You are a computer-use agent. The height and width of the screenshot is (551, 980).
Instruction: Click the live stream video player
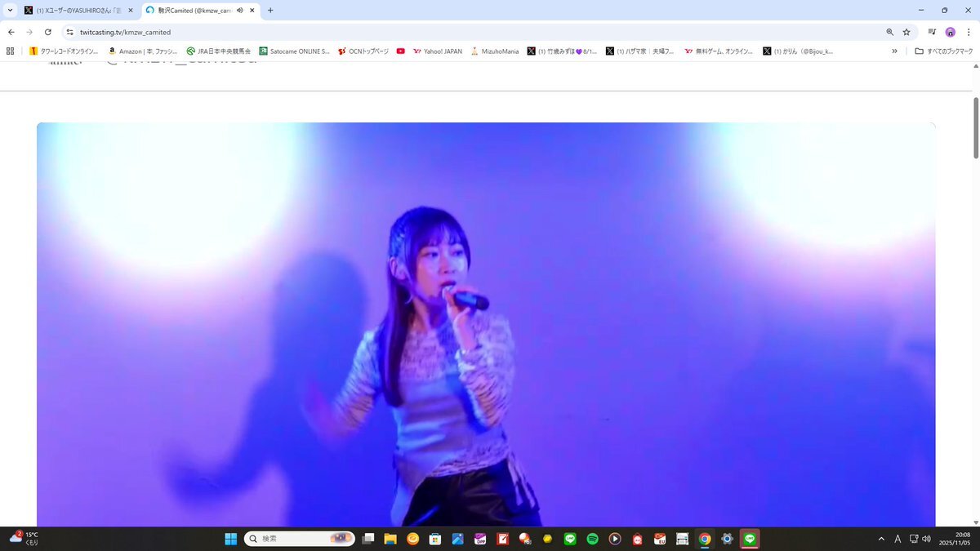[486, 324]
